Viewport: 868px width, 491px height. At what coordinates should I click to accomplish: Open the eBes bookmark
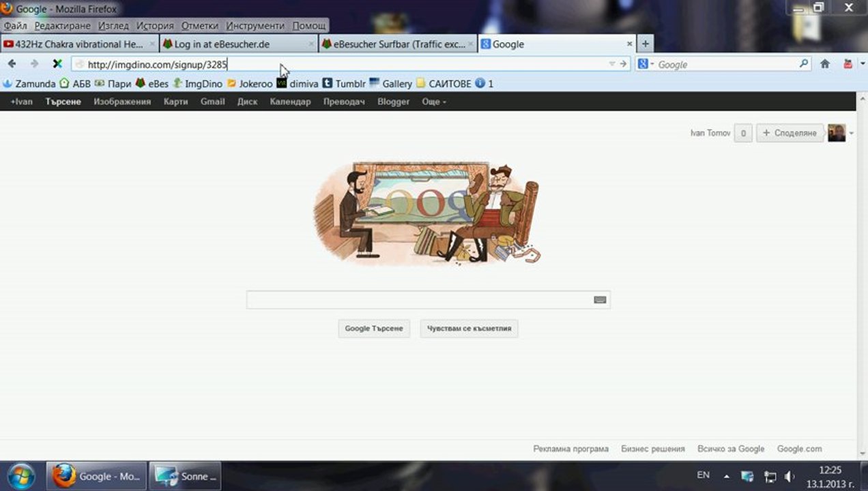(x=152, y=84)
